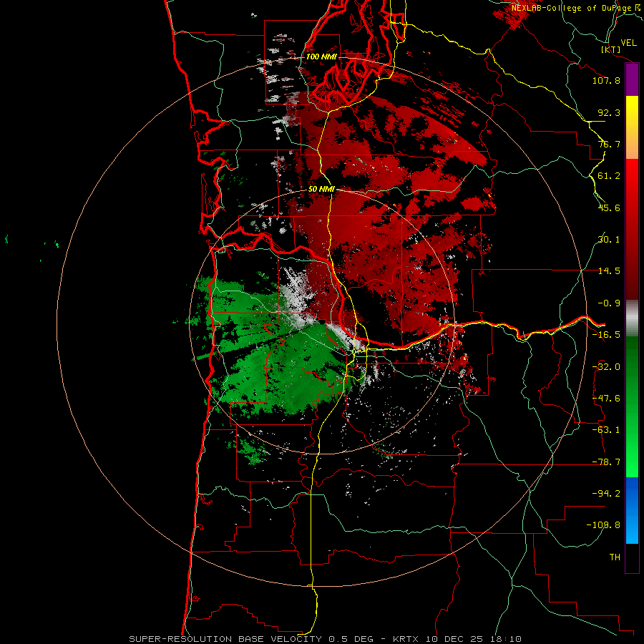Screen dimensions: 644x644
Task: Select the 107.8 value on the velocity scale
Action: 606,80
